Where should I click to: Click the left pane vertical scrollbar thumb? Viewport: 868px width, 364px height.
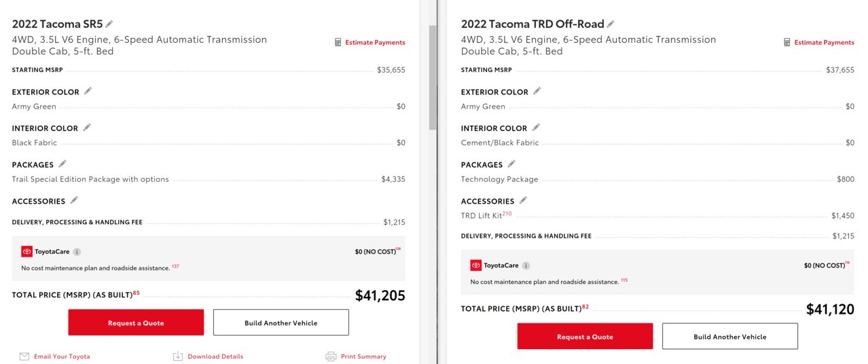click(x=433, y=77)
